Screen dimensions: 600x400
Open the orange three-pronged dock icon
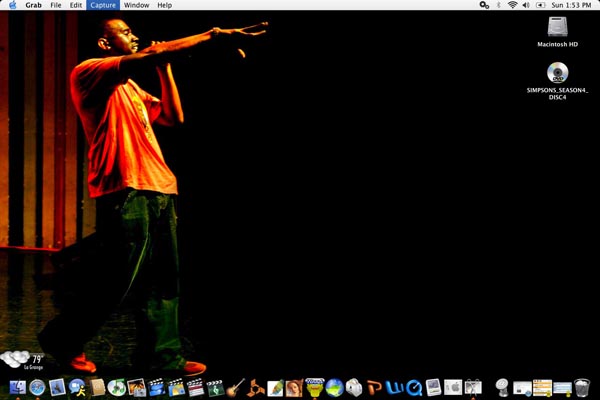pyautogui.click(x=255, y=388)
